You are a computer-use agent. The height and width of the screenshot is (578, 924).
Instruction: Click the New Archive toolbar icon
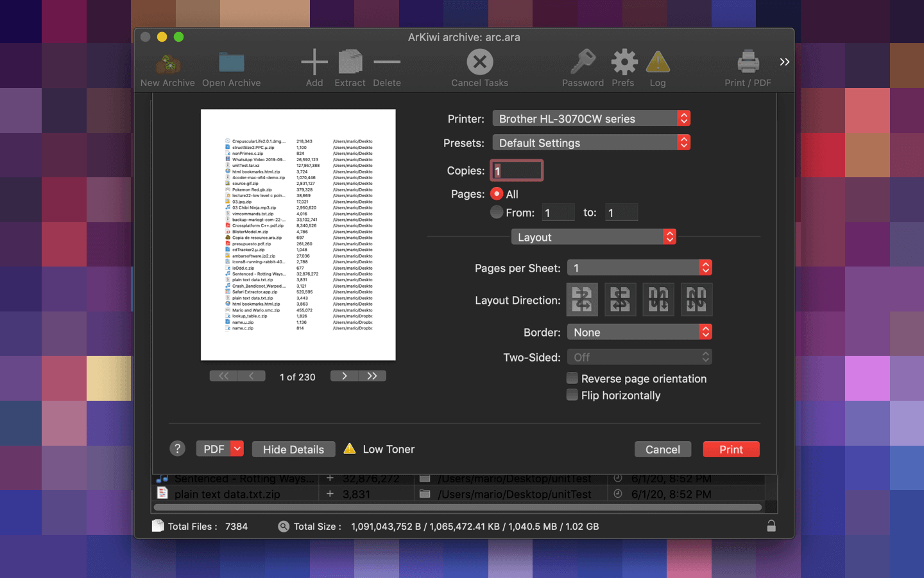point(167,64)
